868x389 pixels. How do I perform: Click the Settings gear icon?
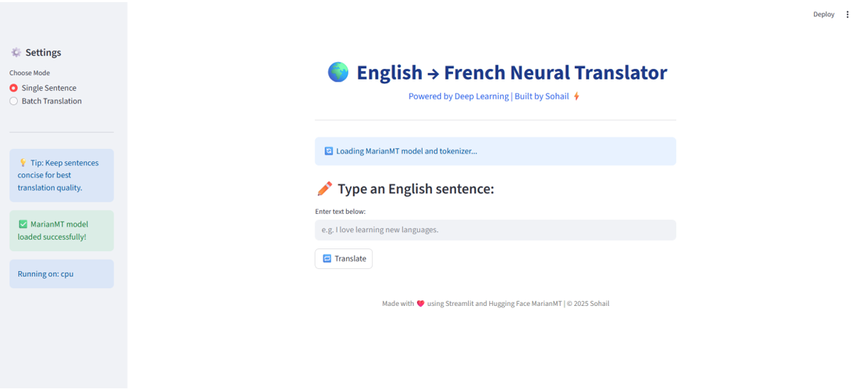16,53
